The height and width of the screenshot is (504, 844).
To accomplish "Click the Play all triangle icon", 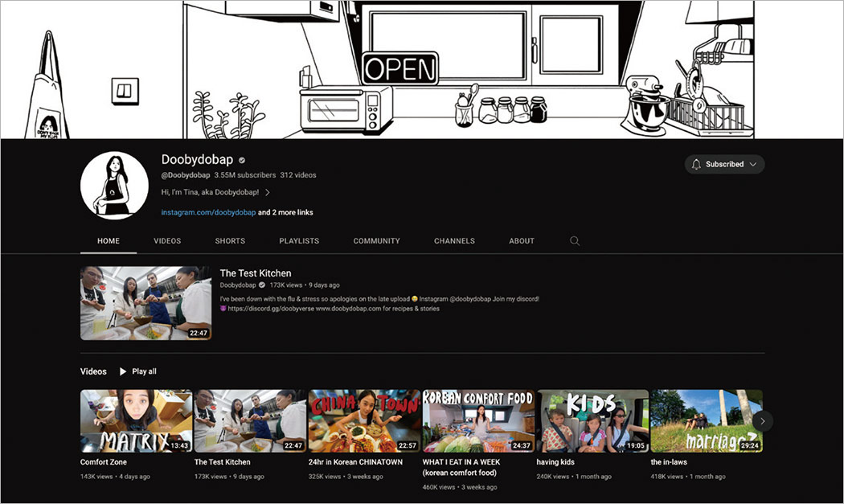I will pyautogui.click(x=123, y=371).
